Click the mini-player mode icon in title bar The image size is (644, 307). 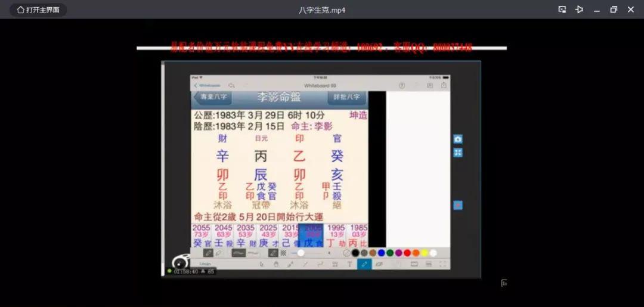(562, 10)
